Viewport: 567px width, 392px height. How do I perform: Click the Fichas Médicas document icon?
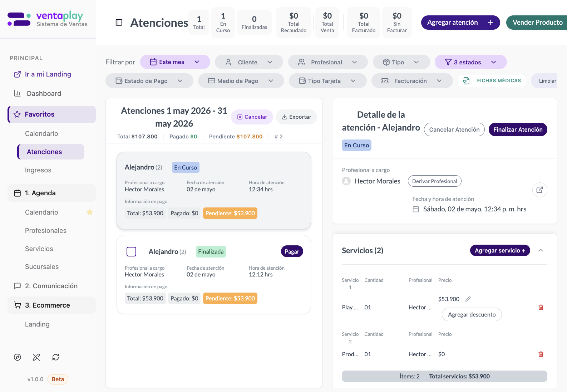click(466, 81)
